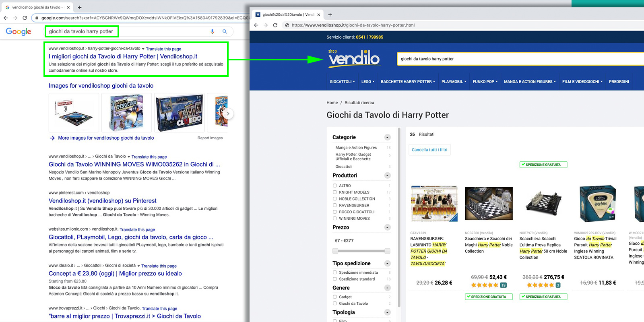Screen dimensions: 644x322
Task: Click the Google voice search microphone icon
Action: coord(212,31)
